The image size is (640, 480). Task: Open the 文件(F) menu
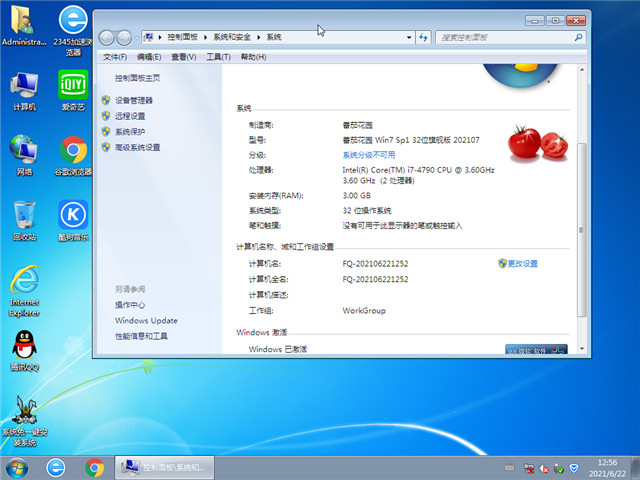tap(115, 57)
